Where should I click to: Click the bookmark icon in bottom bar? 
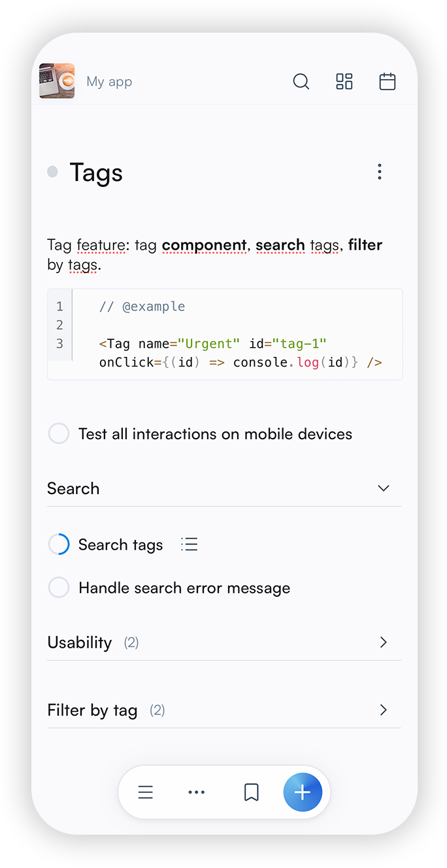pyautogui.click(x=251, y=792)
